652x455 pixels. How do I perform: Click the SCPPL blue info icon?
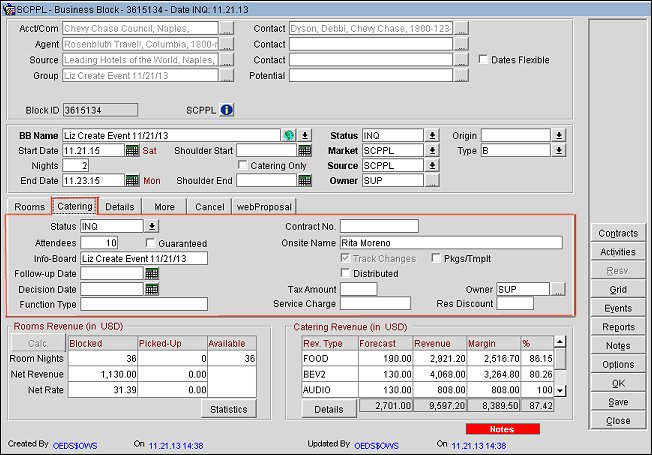point(226,110)
